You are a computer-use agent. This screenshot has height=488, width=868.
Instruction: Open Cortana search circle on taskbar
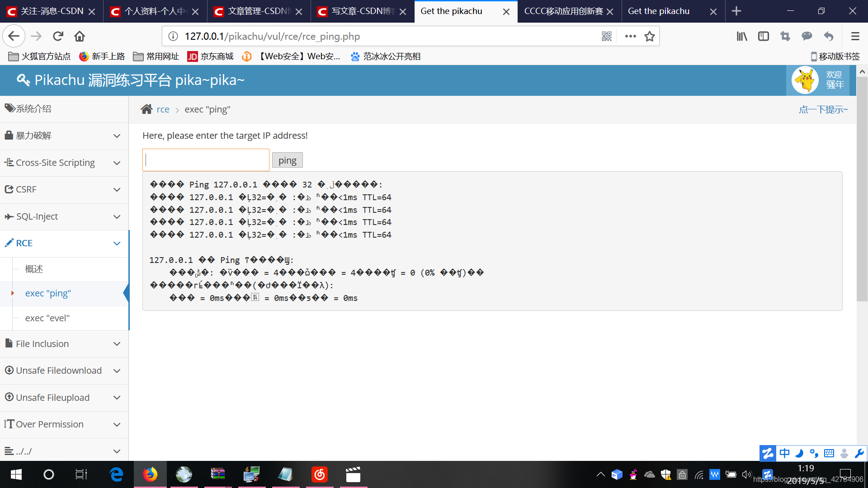(x=49, y=474)
